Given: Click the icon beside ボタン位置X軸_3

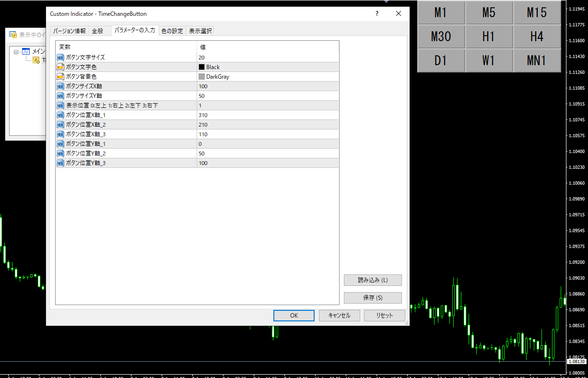Looking at the screenshot, I should pyautogui.click(x=60, y=134).
